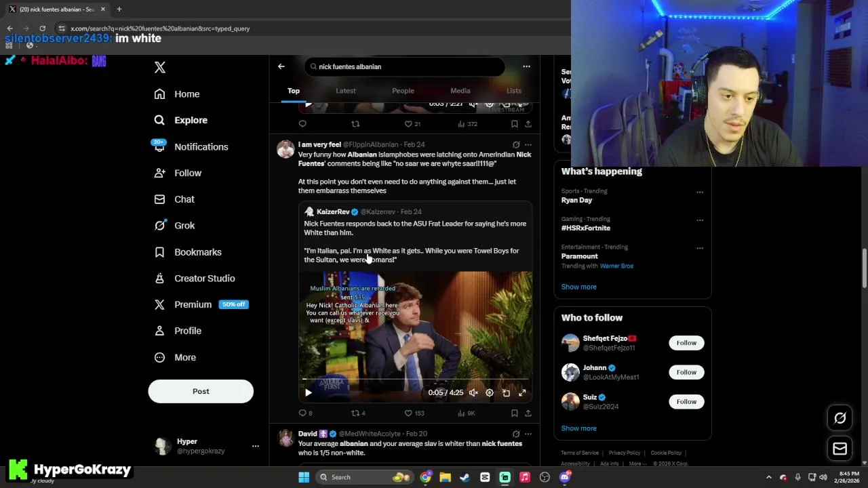This screenshot has height=488, width=868.
Task: Open Grok icon on David's post
Action: [x=516, y=434]
